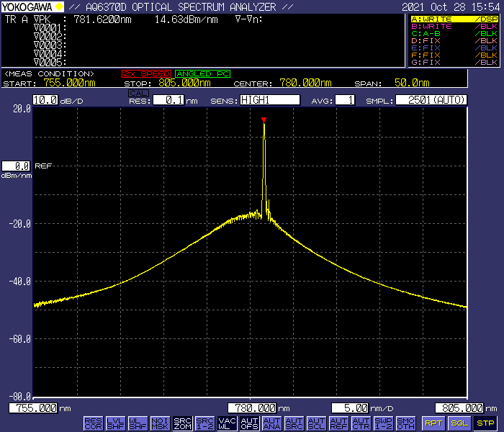Click START value 755.000nm in measurement conditions
This screenshot has width=504, height=432.
click(x=69, y=83)
